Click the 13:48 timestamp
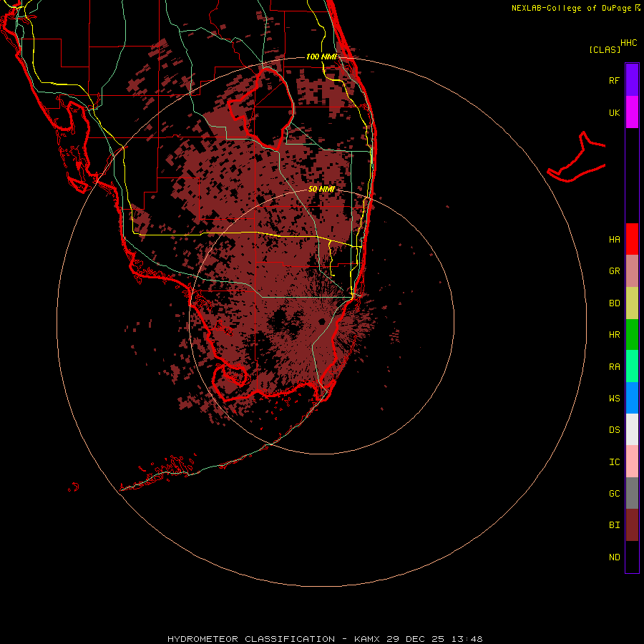The image size is (644, 644). [x=467, y=639]
